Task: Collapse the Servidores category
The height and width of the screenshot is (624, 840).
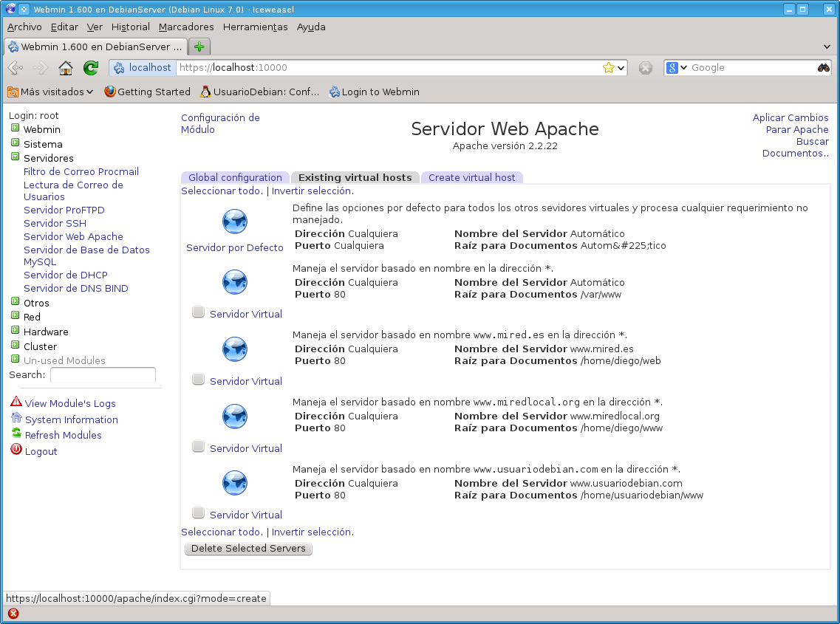Action: click(15, 157)
